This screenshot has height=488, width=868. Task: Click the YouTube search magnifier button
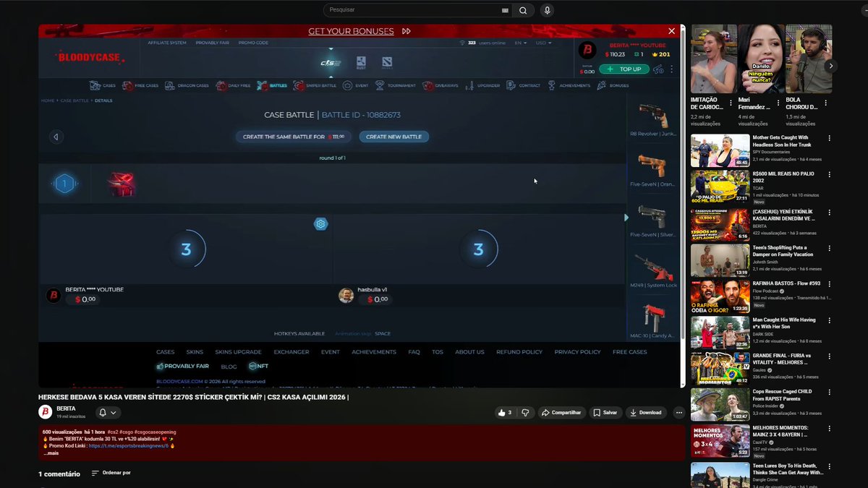click(x=523, y=10)
